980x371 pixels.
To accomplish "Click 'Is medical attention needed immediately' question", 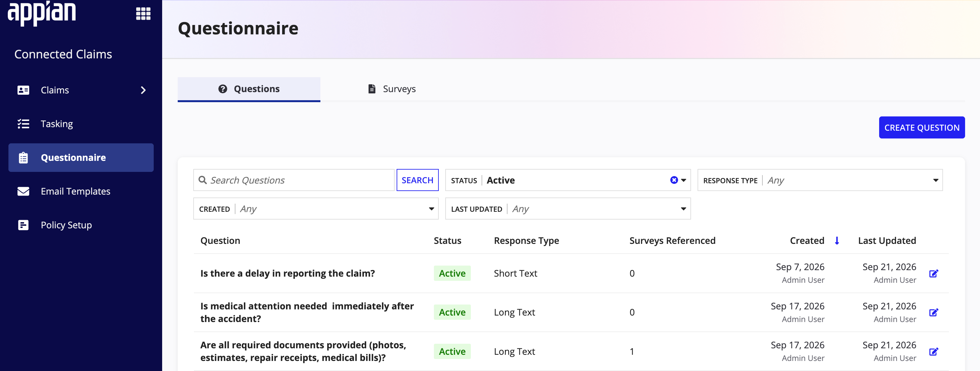I will pos(307,312).
